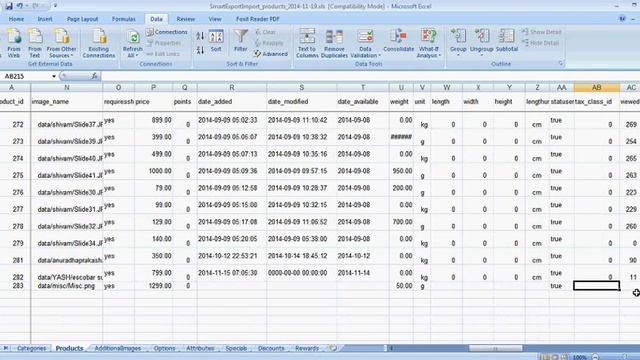Open the View tab
The height and width of the screenshot is (360, 640).
(215, 19)
